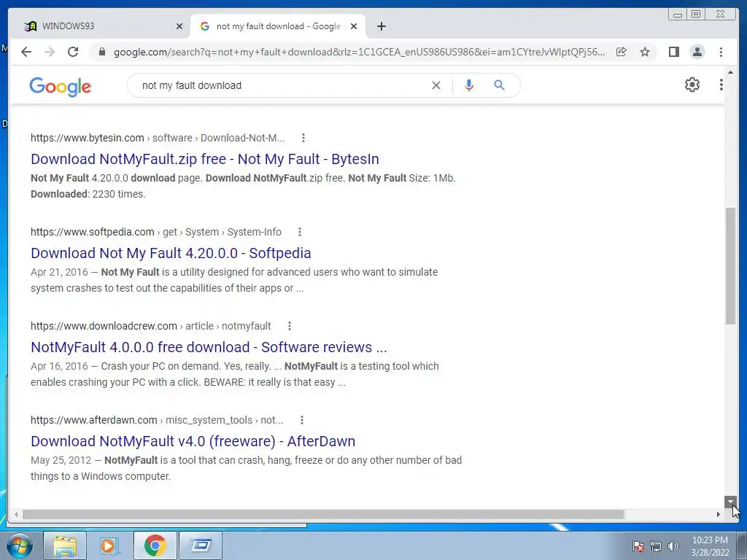Open the 'Download Not My Fault 4.20.0.0 - Softpedia' result
This screenshot has height=560, width=747.
tap(171, 253)
